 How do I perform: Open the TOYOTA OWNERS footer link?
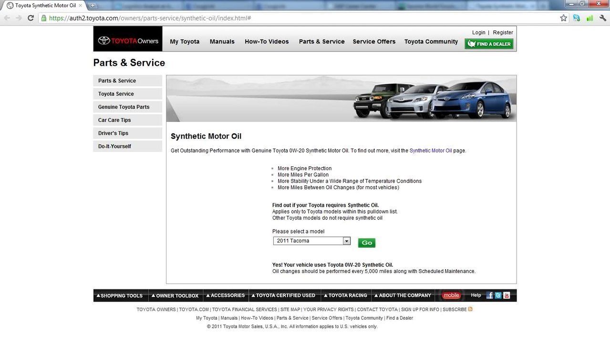click(x=156, y=310)
